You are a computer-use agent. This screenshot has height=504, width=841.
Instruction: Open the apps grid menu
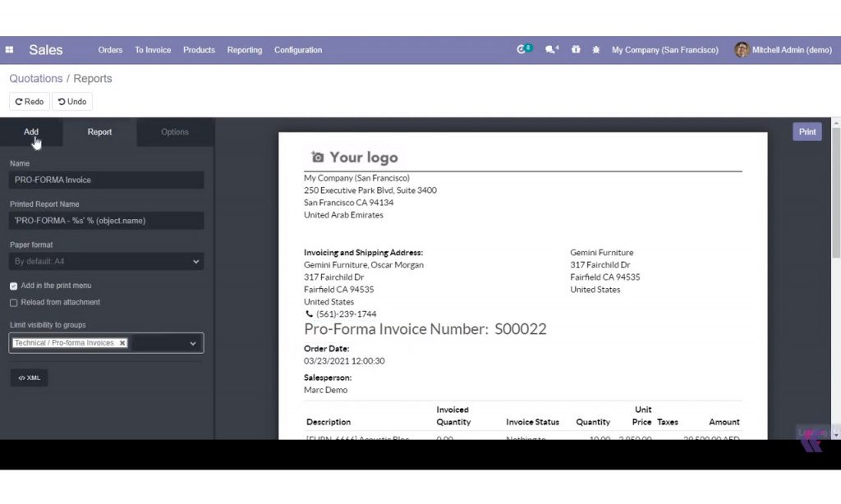click(9, 50)
